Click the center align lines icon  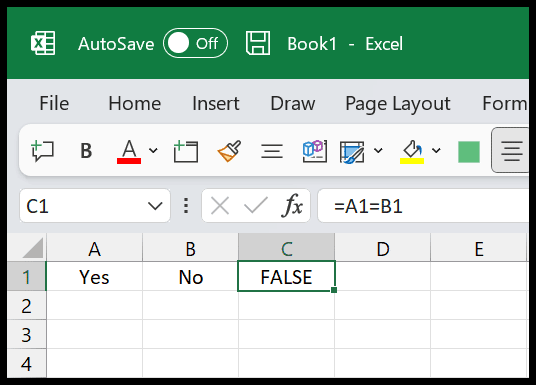click(x=272, y=151)
